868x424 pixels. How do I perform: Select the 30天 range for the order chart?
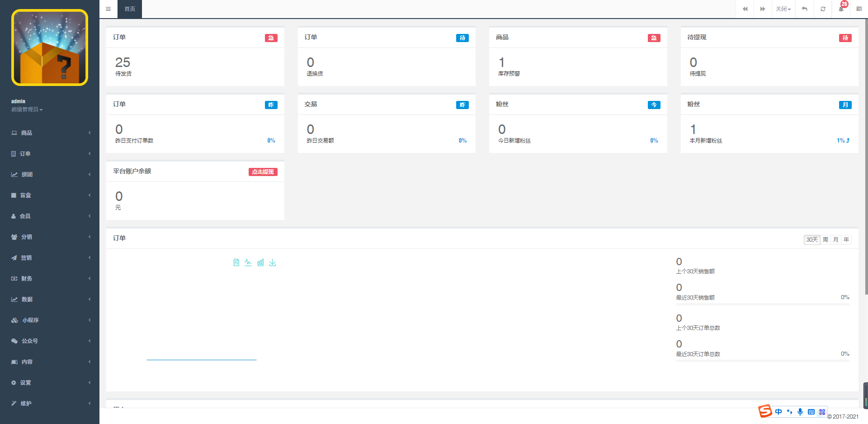812,240
